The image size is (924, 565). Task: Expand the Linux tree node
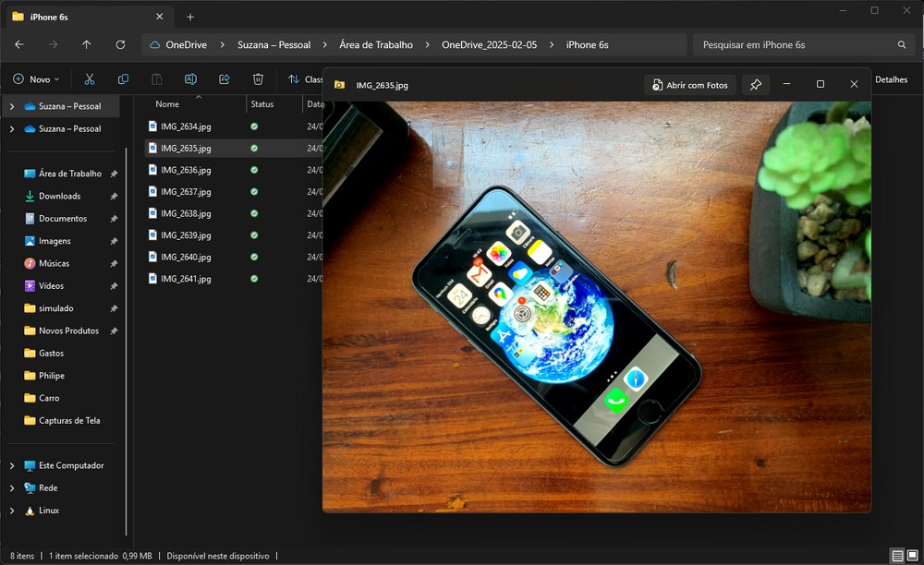click(x=12, y=511)
